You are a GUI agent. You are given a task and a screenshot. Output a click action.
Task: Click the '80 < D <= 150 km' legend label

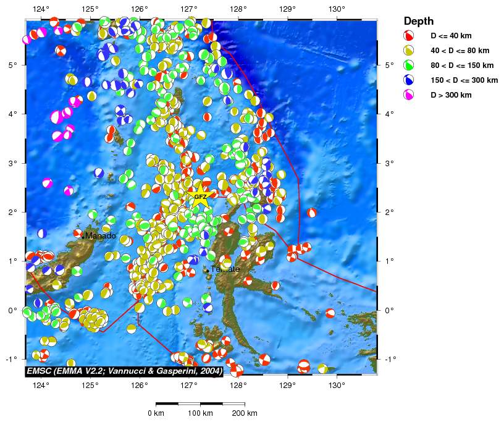pyautogui.click(x=461, y=65)
